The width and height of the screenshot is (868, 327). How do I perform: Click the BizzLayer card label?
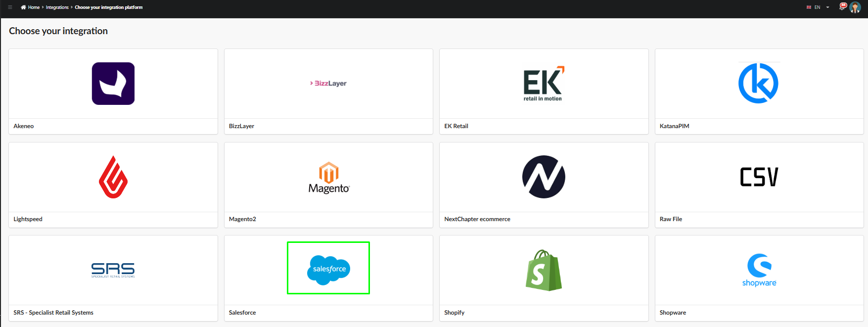click(241, 126)
